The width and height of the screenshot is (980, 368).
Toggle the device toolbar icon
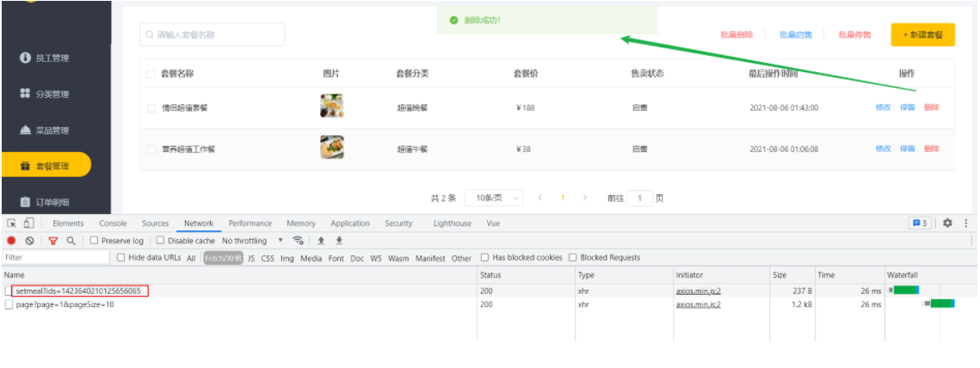pyautogui.click(x=28, y=223)
